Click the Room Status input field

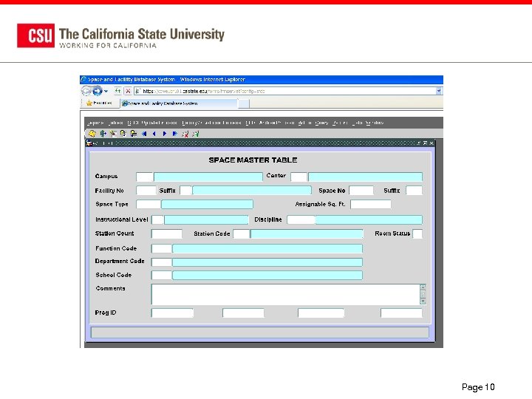(417, 233)
